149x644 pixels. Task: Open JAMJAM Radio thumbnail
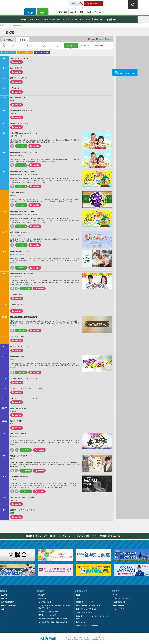pos(97,484)
